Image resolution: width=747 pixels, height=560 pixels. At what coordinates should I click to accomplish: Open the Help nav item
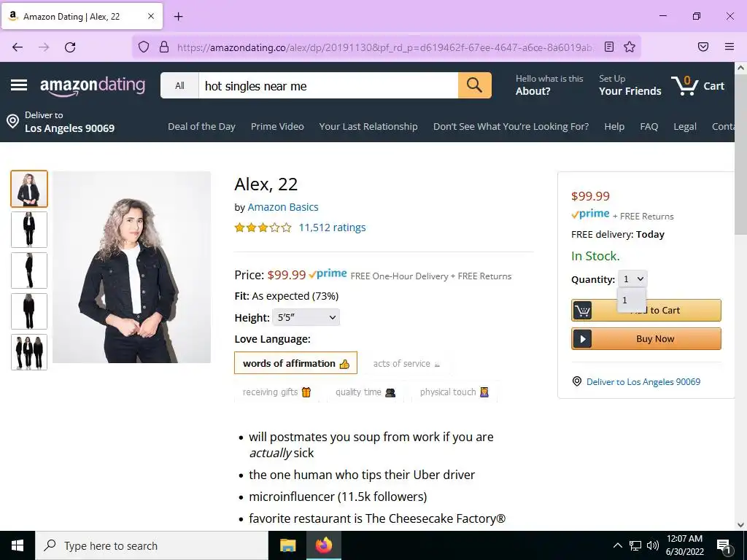[x=614, y=127]
